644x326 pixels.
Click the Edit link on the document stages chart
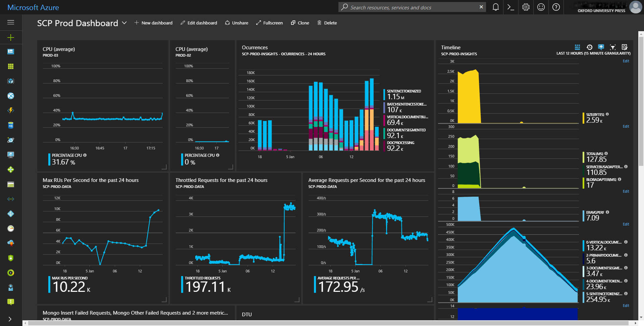click(x=626, y=224)
